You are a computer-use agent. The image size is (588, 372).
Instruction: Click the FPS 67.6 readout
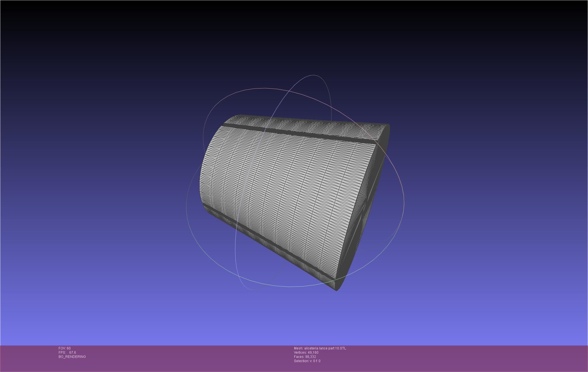[67, 353]
